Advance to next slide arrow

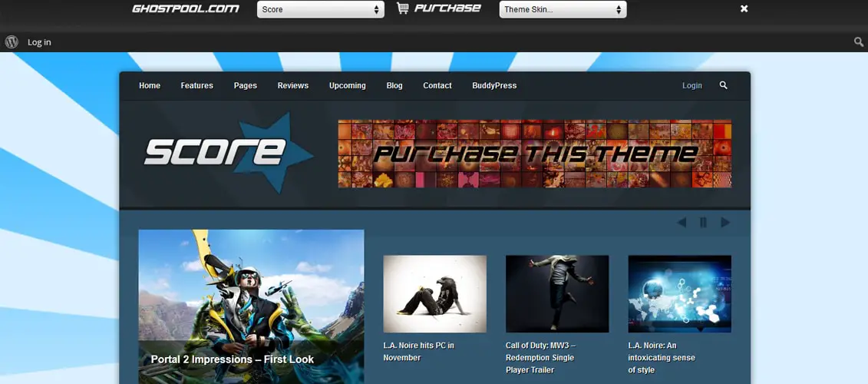coord(725,222)
